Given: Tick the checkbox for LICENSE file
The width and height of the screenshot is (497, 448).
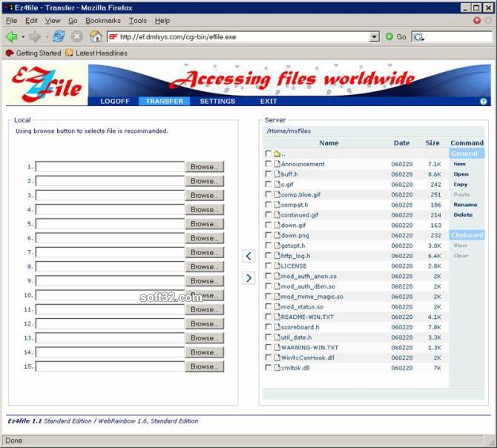Looking at the screenshot, I should tap(268, 266).
